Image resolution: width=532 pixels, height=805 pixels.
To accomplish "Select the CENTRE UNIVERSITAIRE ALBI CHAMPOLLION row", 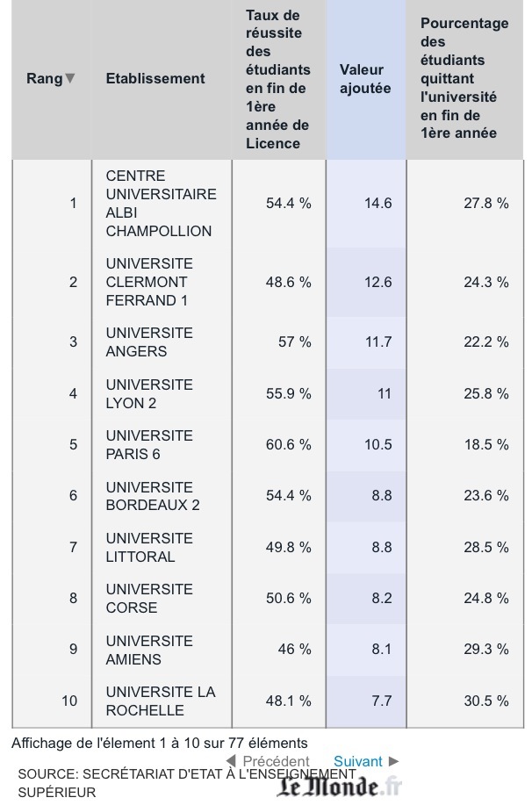I will 160,203.
